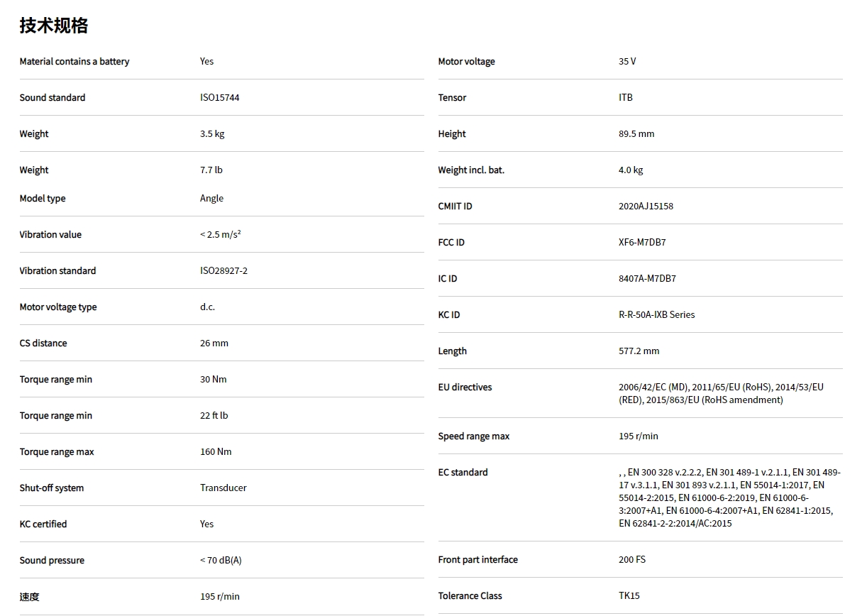
Task: Click the 35 V motor voltage value
Action: point(627,62)
